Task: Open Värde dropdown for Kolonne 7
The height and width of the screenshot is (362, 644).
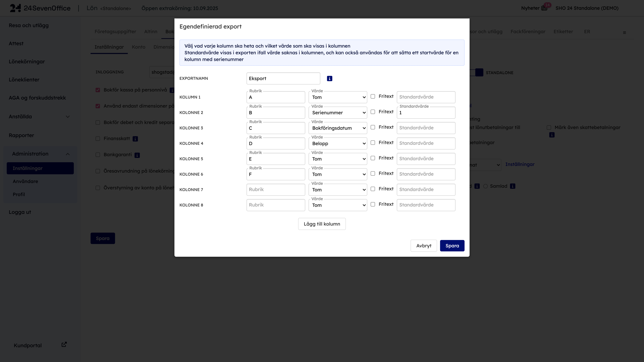Action: pyautogui.click(x=338, y=190)
